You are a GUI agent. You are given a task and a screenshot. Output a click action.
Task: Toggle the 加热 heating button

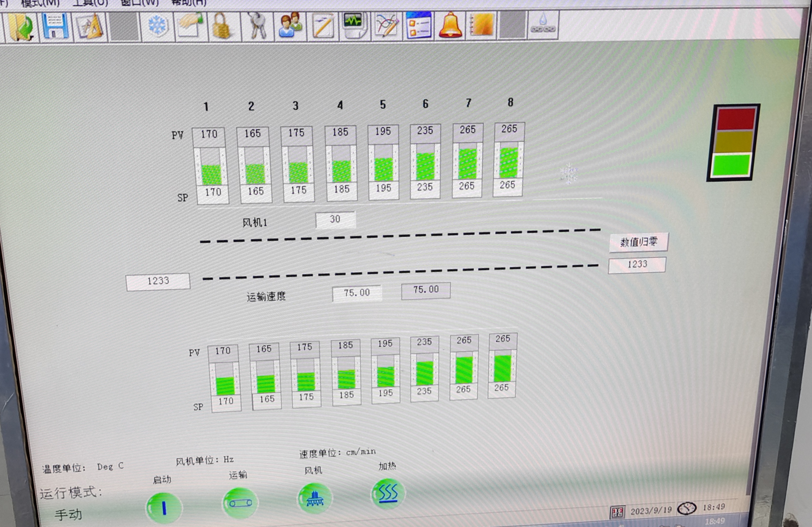388,494
